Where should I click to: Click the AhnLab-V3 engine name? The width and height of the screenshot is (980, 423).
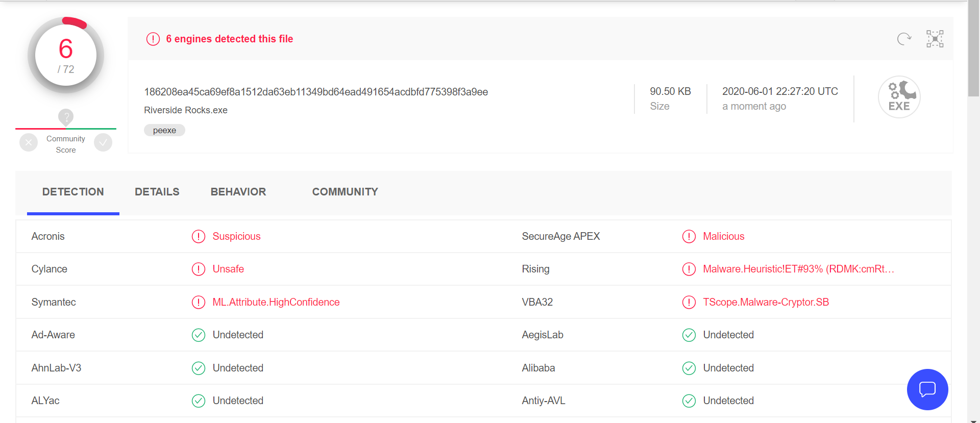click(x=56, y=368)
